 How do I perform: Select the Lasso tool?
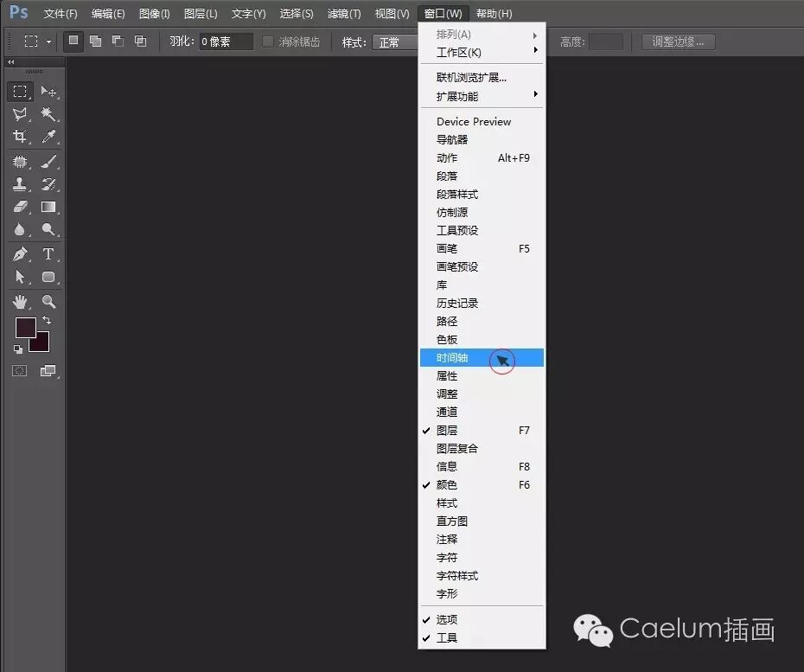point(19,112)
